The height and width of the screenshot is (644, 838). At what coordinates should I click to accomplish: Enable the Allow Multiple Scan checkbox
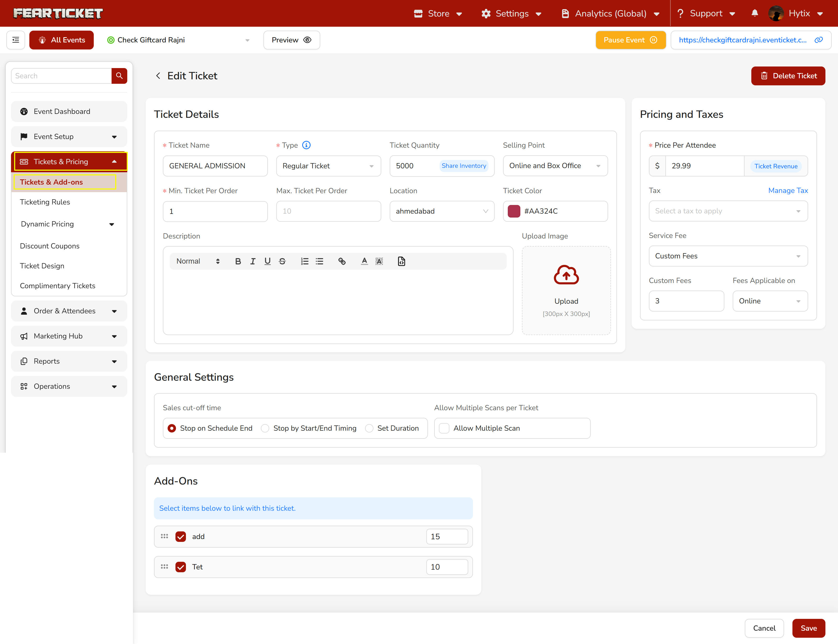444,428
